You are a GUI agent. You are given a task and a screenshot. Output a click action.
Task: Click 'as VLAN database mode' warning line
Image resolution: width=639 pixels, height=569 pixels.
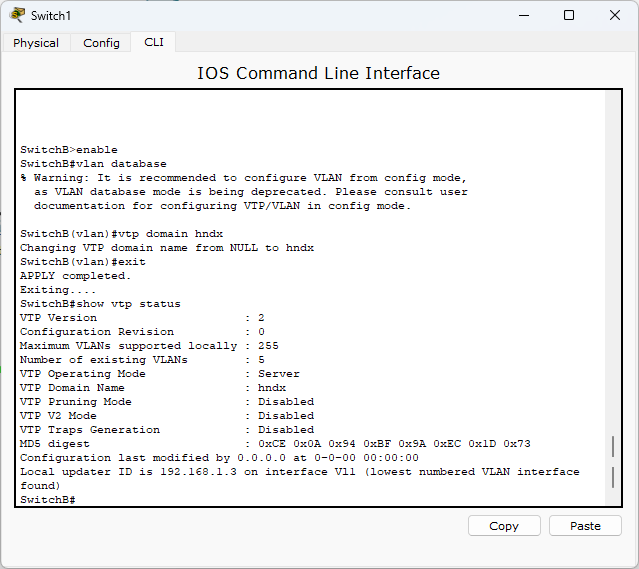pos(251,192)
